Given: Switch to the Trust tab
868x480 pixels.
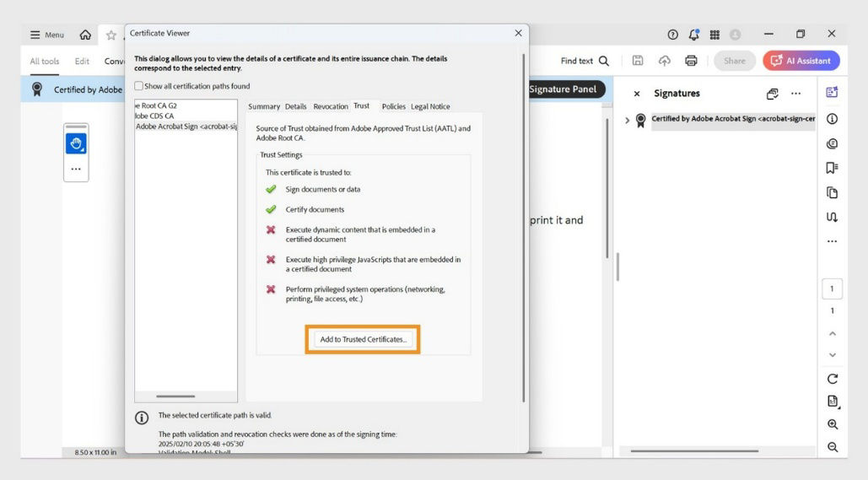Looking at the screenshot, I should (362, 105).
